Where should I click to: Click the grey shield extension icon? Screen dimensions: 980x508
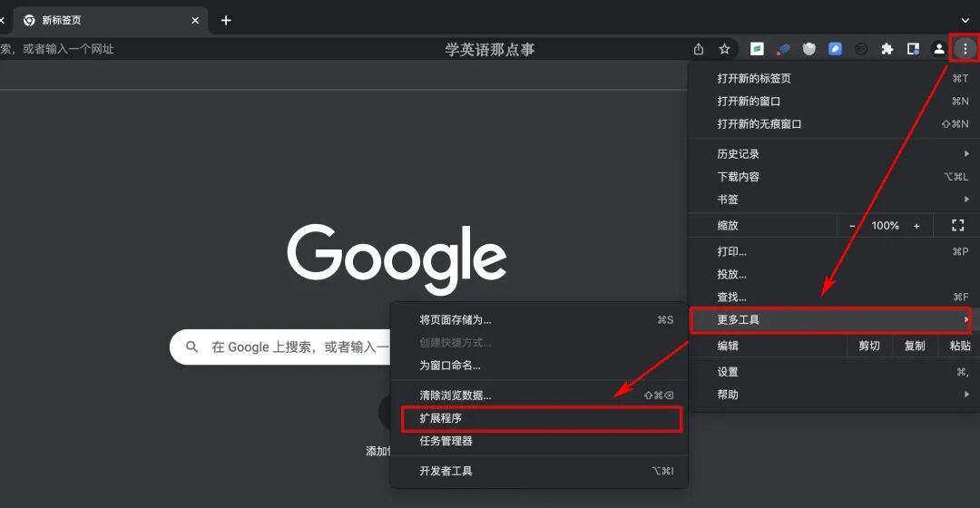click(809, 49)
